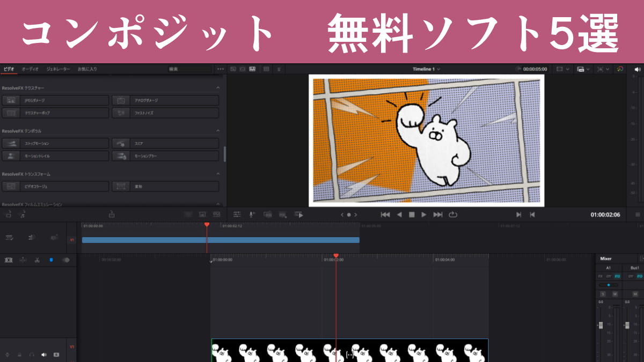Select the モーショントレイル effect
This screenshot has width=644, height=362.
pyautogui.click(x=56, y=156)
